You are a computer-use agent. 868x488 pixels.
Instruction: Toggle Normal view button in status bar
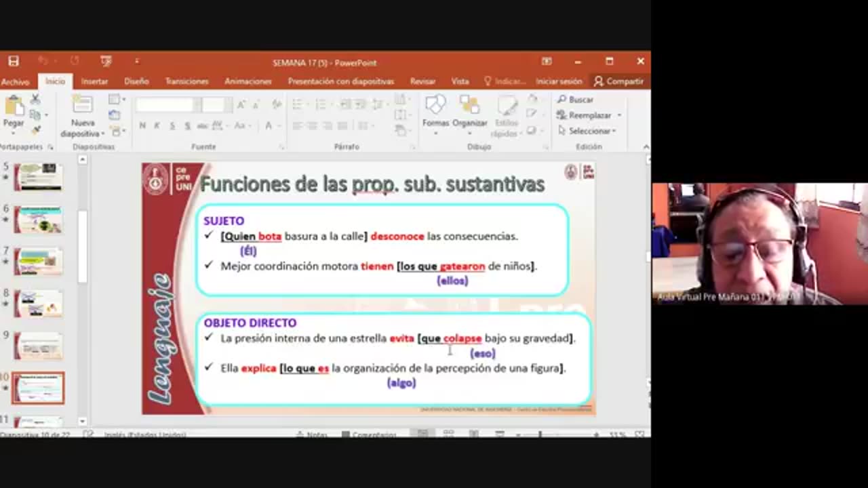point(423,434)
